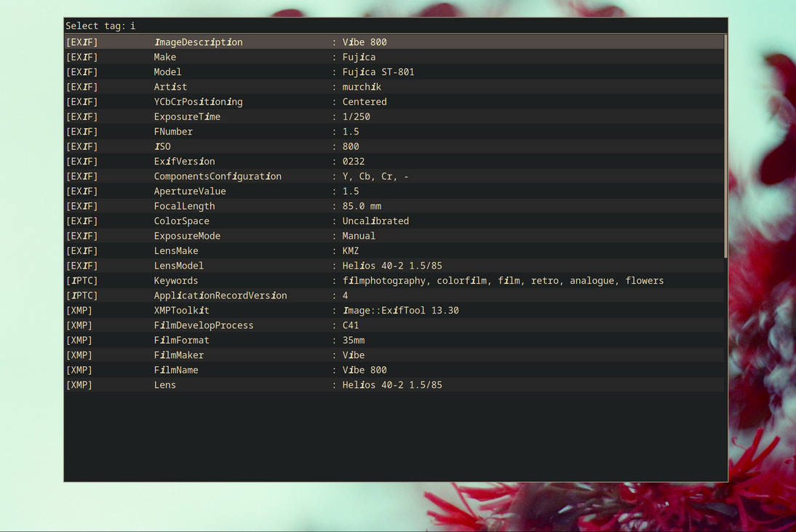This screenshot has height=532, width=796.
Task: Click the value 'C41'
Action: [x=350, y=325]
